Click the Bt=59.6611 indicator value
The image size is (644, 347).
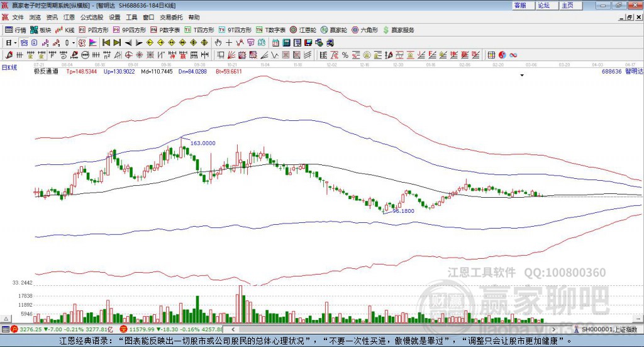[229, 72]
